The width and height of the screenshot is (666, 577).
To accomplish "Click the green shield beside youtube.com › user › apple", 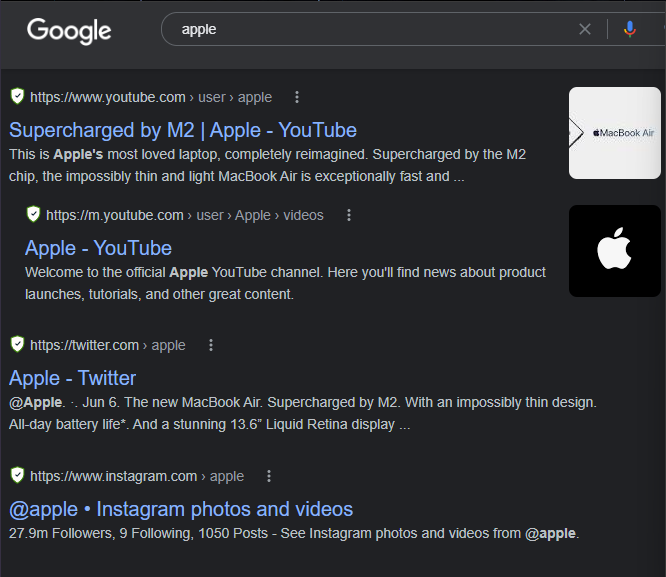I will point(17,96).
